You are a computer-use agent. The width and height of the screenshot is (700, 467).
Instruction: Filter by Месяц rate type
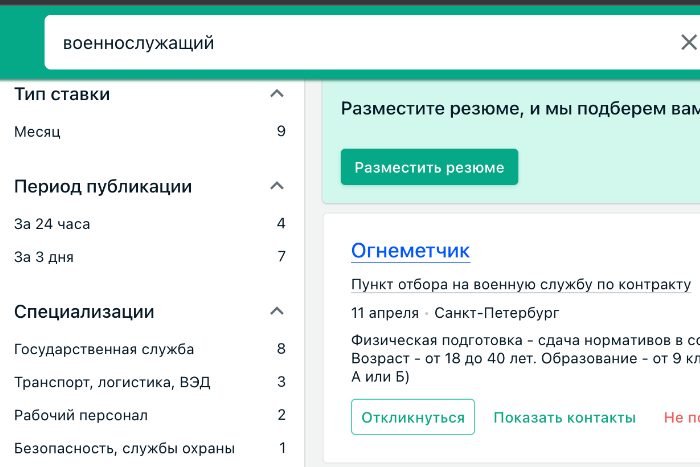tap(38, 132)
